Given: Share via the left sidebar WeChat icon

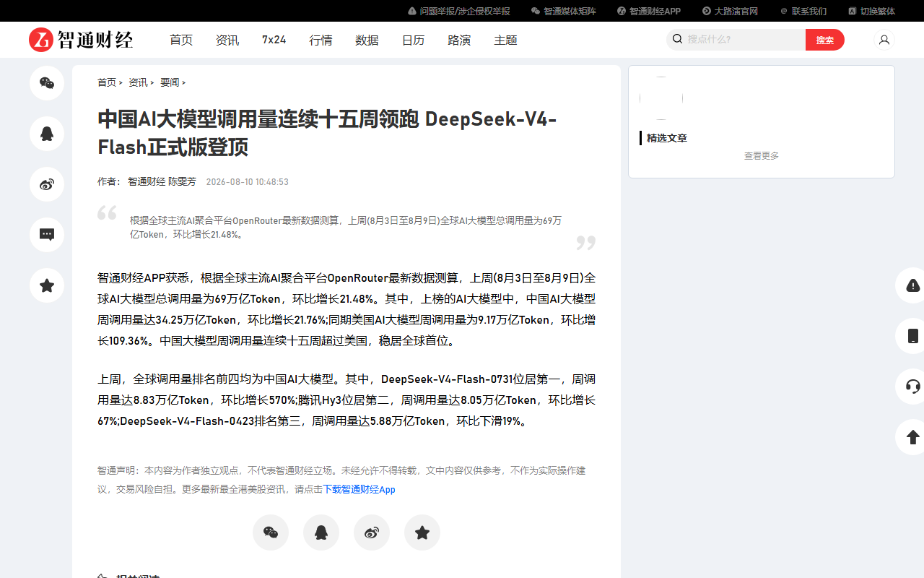Looking at the screenshot, I should pos(47,83).
